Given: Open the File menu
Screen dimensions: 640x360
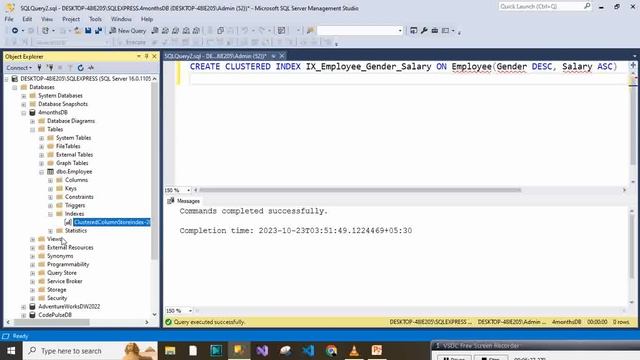Looking at the screenshot, I should click(x=9, y=19).
